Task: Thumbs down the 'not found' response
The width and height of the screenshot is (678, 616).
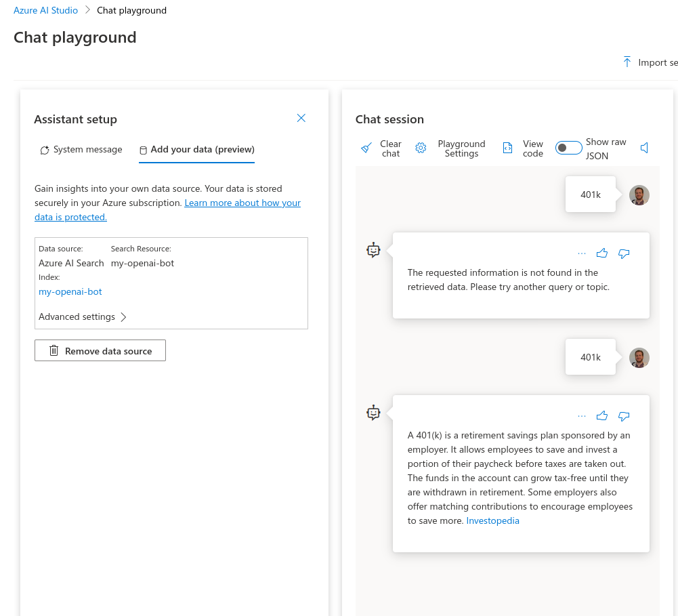Action: click(x=624, y=253)
